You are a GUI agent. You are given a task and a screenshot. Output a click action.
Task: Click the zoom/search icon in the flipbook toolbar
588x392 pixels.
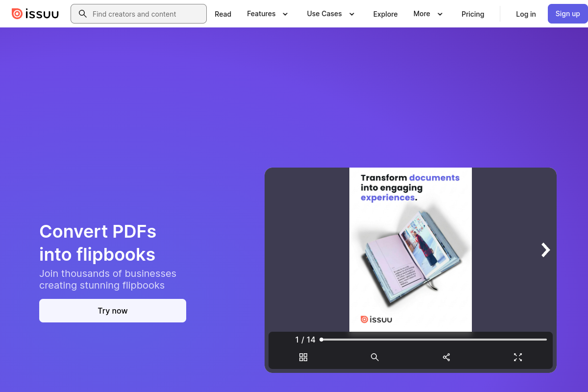click(375, 357)
